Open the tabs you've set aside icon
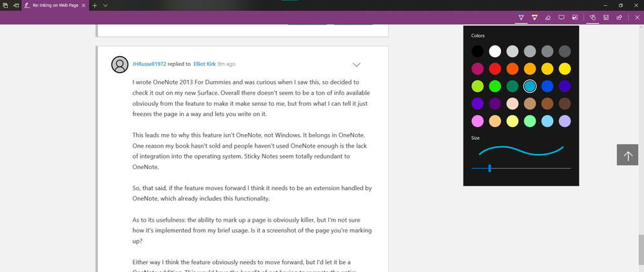This screenshot has height=272, width=644. [x=5, y=5]
